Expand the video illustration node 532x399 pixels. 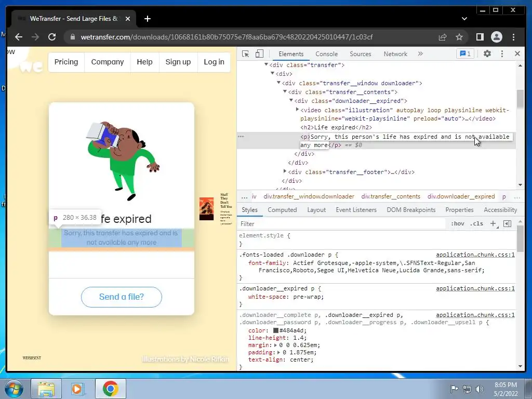[x=297, y=109]
